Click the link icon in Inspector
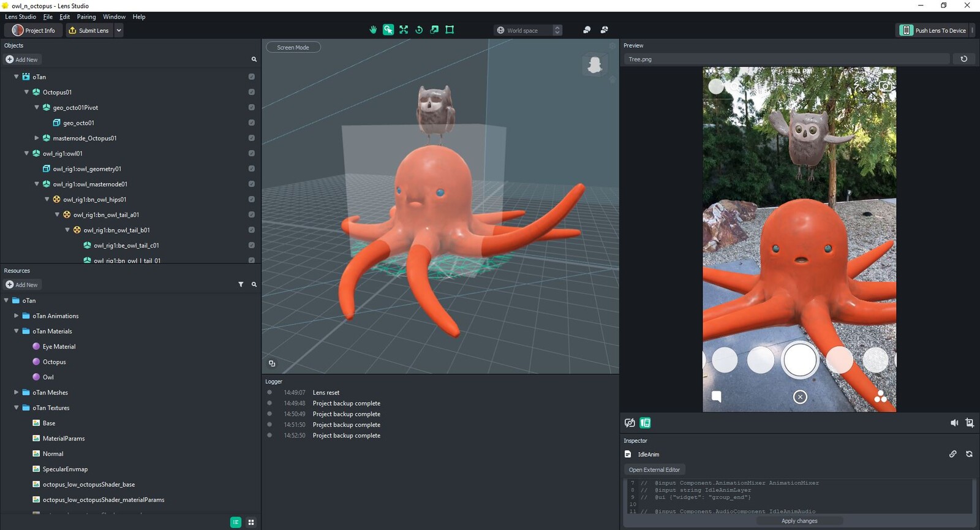980x530 pixels. (x=953, y=454)
